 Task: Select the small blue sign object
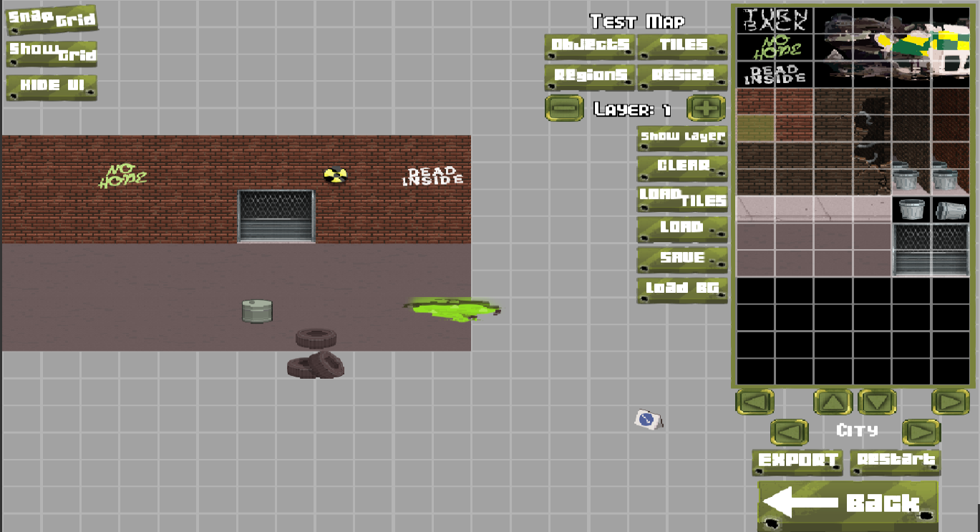648,419
